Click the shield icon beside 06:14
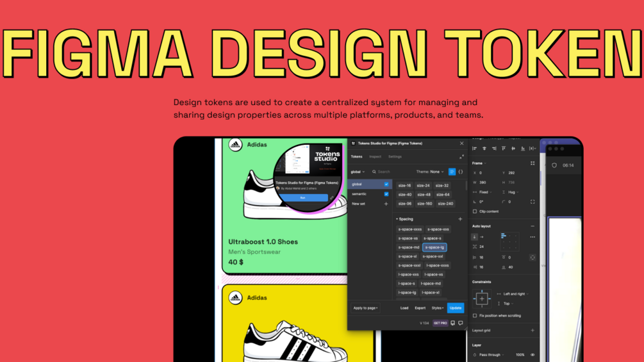644x362 pixels. click(554, 165)
